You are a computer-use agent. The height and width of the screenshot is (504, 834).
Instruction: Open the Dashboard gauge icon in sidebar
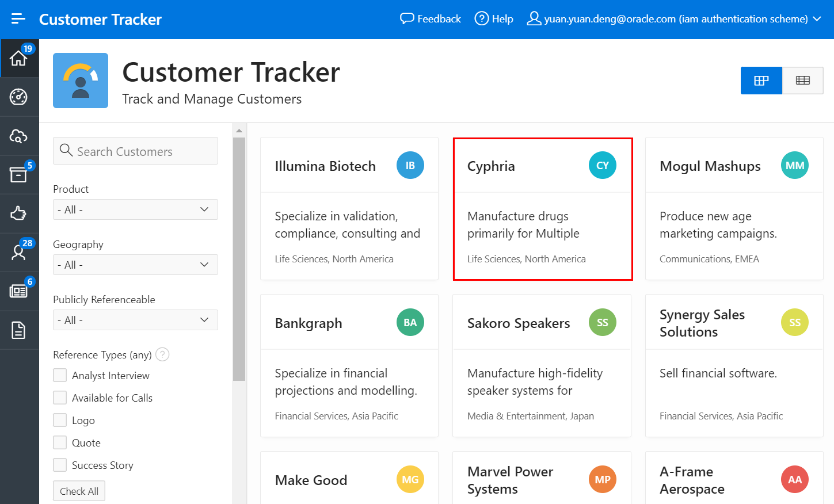(19, 97)
